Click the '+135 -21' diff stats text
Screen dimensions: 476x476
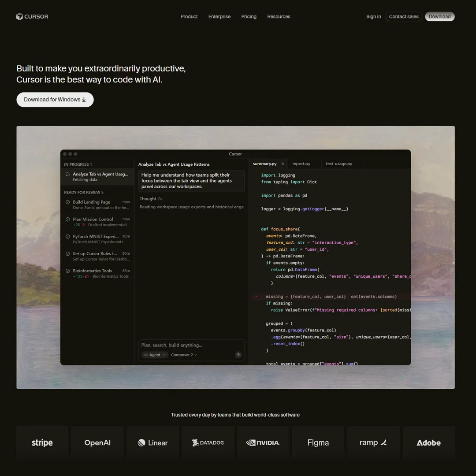(81, 276)
